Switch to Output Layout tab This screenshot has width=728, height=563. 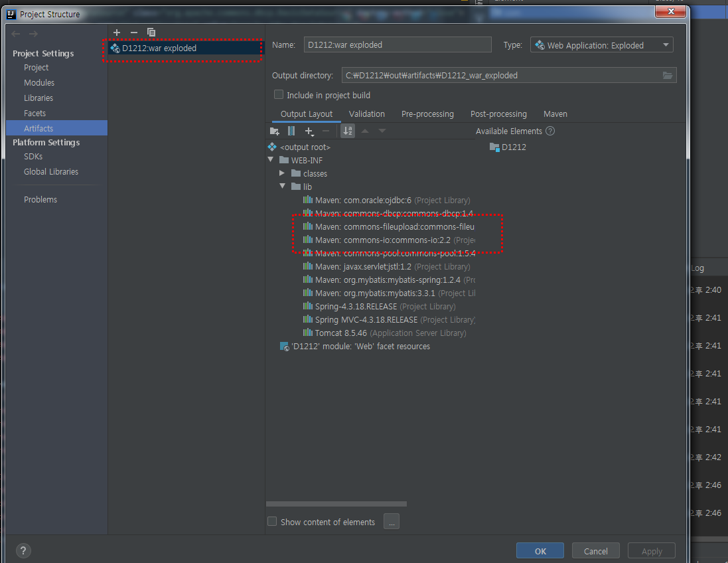(307, 114)
